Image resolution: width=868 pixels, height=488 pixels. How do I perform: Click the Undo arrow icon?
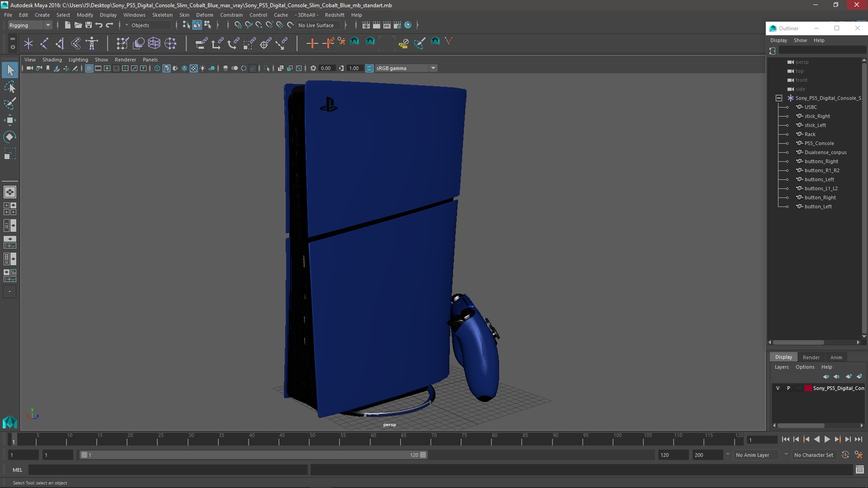[99, 25]
